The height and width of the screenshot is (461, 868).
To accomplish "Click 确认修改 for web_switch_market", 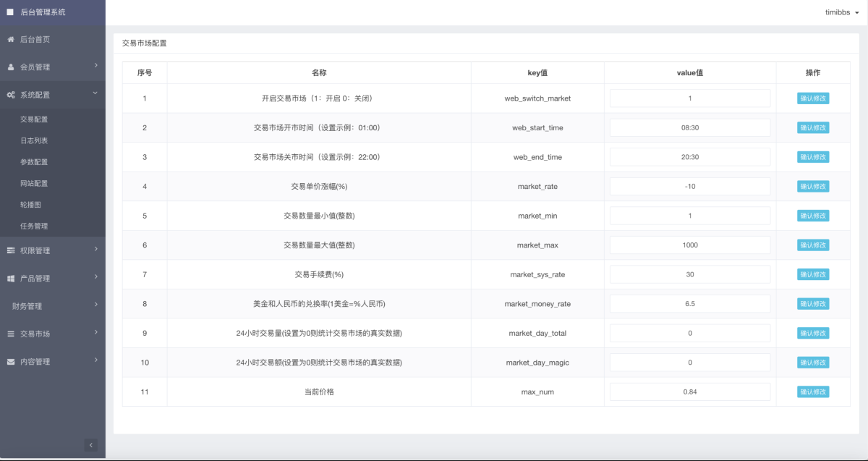I will pos(813,98).
